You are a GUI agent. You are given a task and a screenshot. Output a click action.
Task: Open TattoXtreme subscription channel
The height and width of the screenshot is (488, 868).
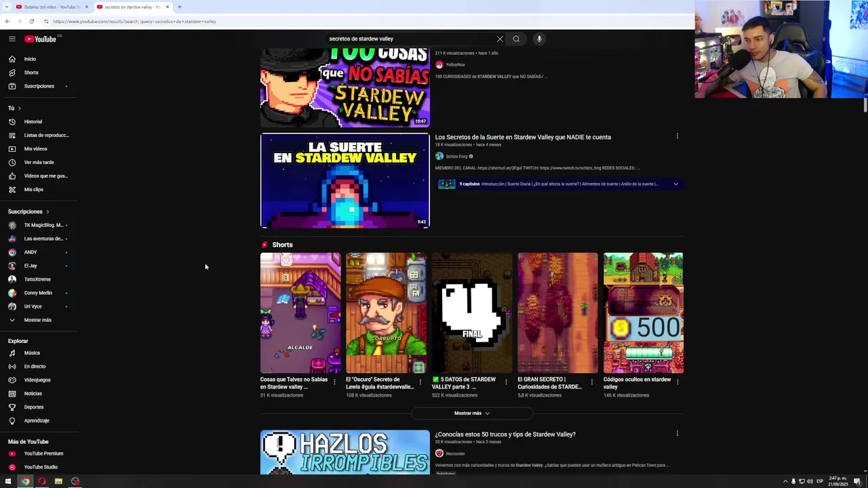click(x=39, y=279)
